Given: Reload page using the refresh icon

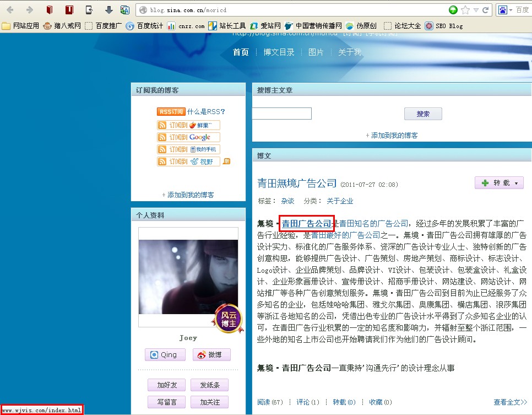Looking at the screenshot, I should coord(486,10).
